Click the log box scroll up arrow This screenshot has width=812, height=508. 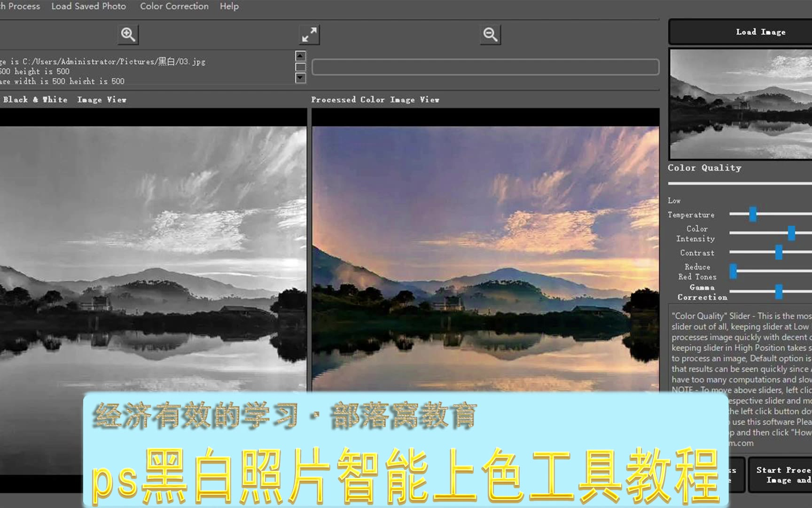(300, 56)
